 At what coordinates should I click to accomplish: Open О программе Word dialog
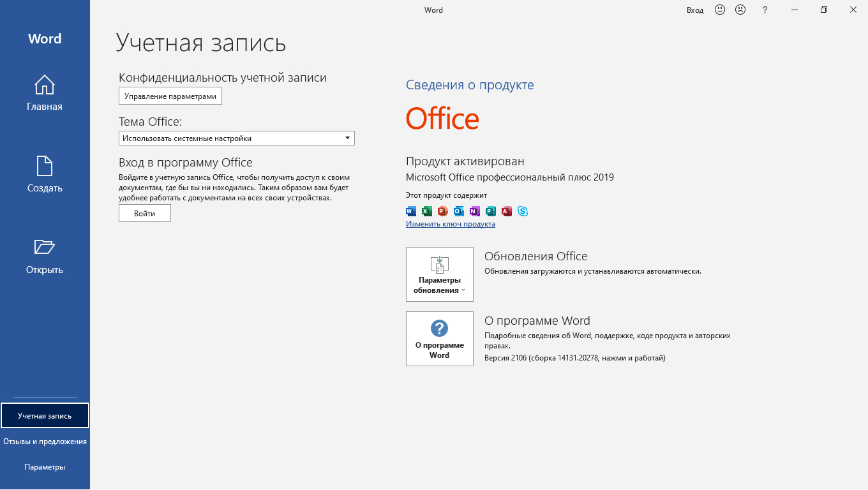[x=440, y=339]
